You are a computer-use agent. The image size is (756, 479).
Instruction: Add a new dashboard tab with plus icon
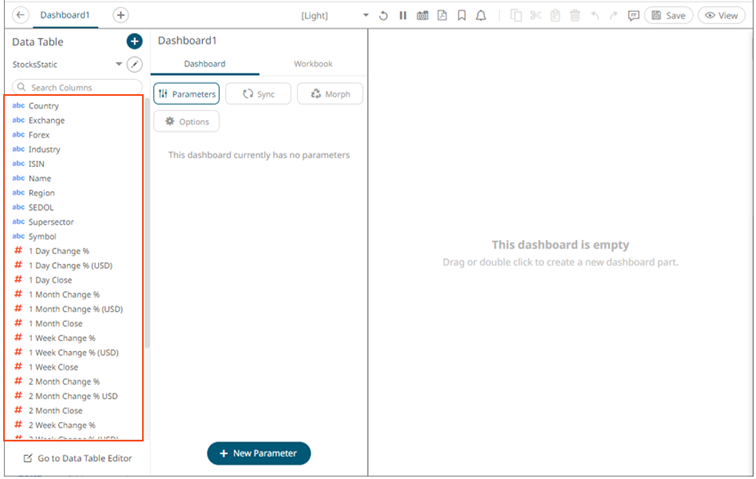click(x=121, y=15)
